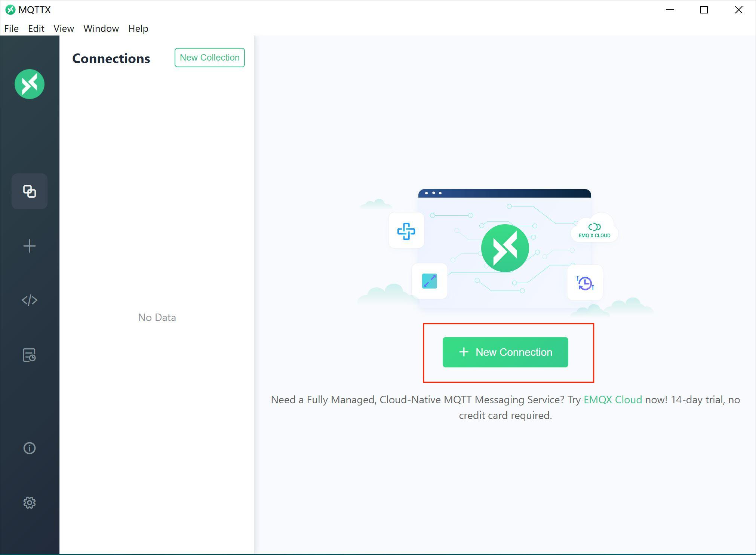Open the View menu
The image size is (756, 555).
tap(64, 28)
